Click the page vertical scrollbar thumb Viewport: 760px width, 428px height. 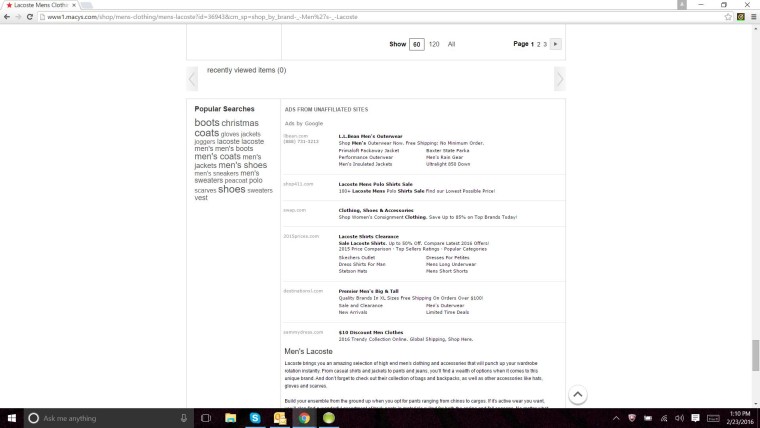755,355
